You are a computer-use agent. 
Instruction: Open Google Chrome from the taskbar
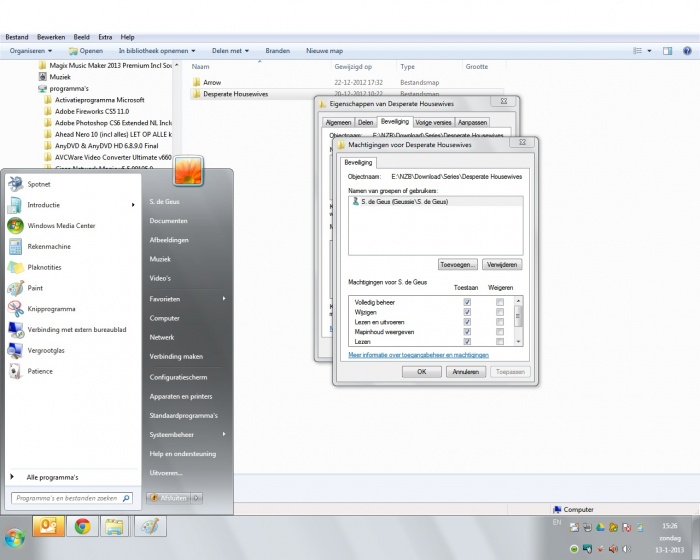[x=82, y=527]
